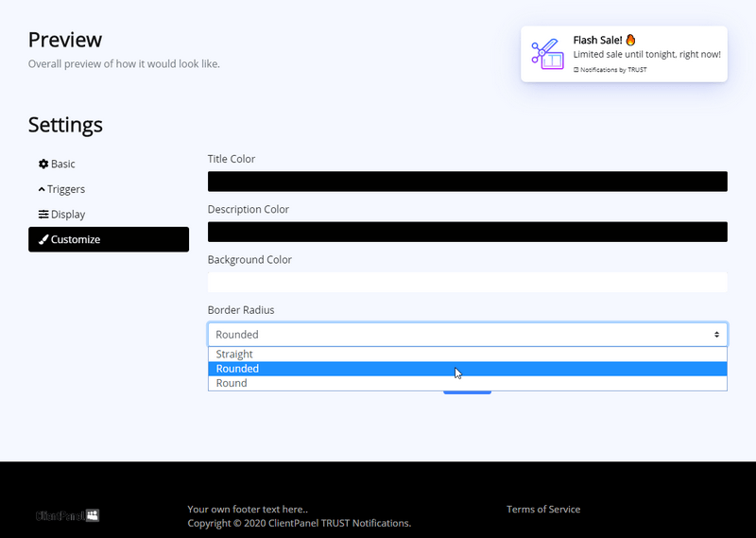Viewport: 756px width, 538px height.
Task: Click the Preview heading
Action: (65, 40)
